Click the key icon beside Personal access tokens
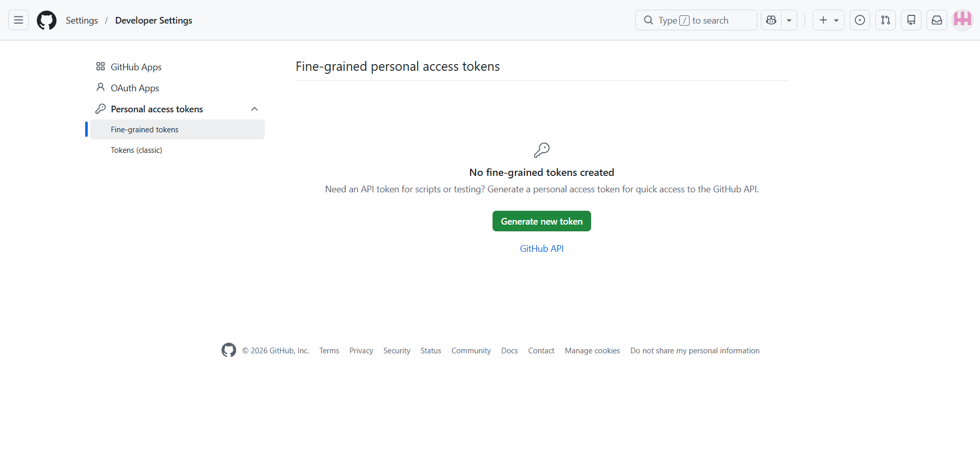 pyautogui.click(x=101, y=109)
